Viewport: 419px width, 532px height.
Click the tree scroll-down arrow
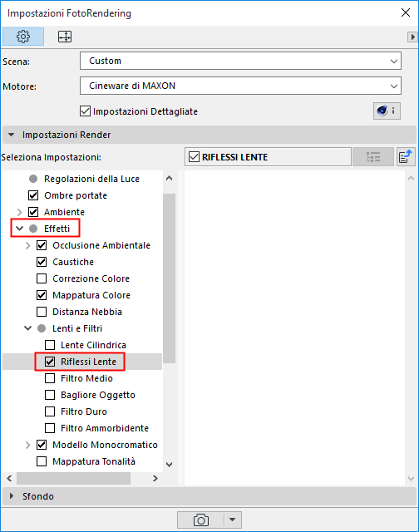[x=170, y=464]
